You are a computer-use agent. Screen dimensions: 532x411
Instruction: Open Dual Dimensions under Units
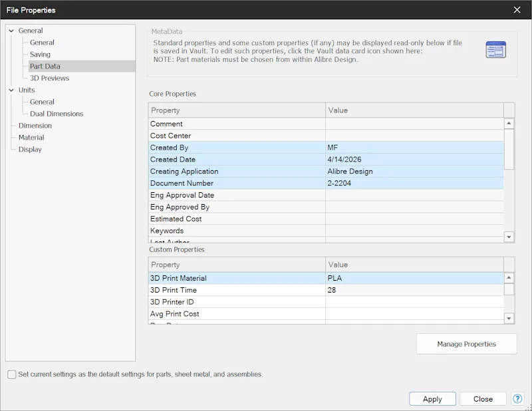click(57, 114)
